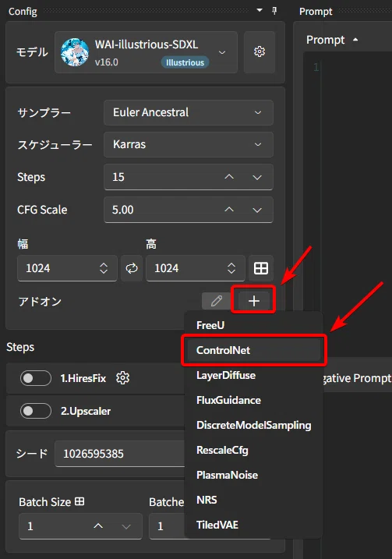Image resolution: width=392 pixels, height=559 pixels.
Task: Select DiscreteModelSampling from the addon menu
Action: pos(254,426)
